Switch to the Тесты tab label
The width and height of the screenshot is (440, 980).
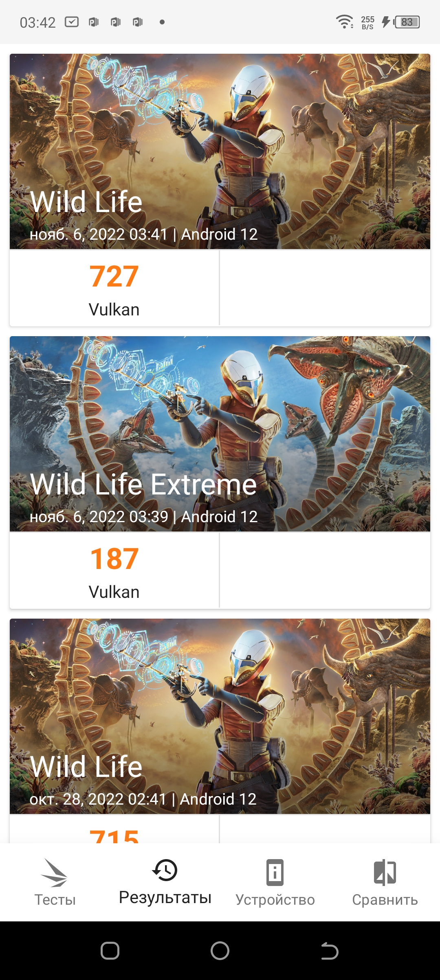55,900
